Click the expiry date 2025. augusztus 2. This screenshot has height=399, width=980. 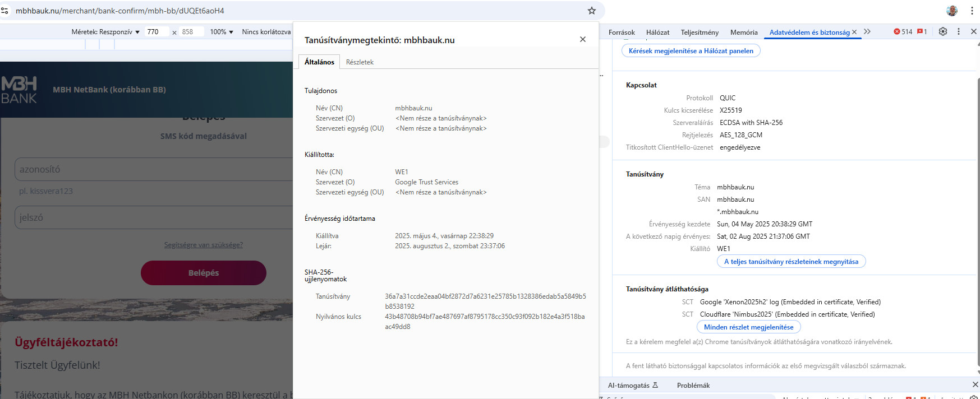450,246
